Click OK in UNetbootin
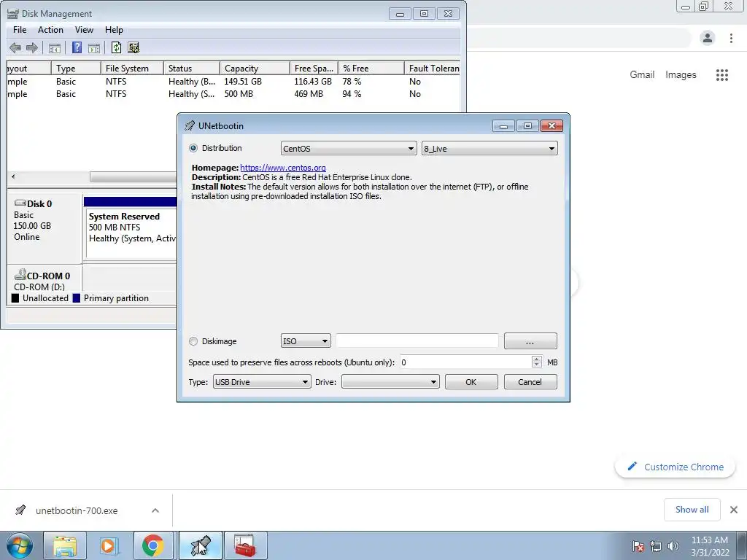This screenshot has width=747, height=560. coord(471,382)
